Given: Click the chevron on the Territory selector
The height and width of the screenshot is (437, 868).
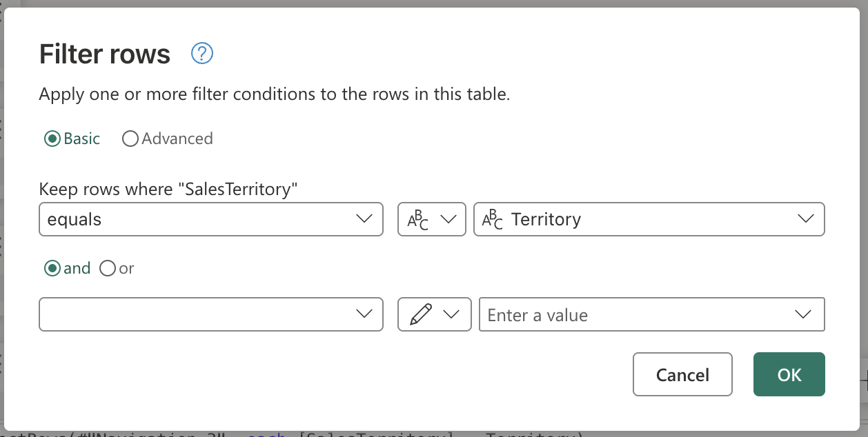Looking at the screenshot, I should click(805, 218).
